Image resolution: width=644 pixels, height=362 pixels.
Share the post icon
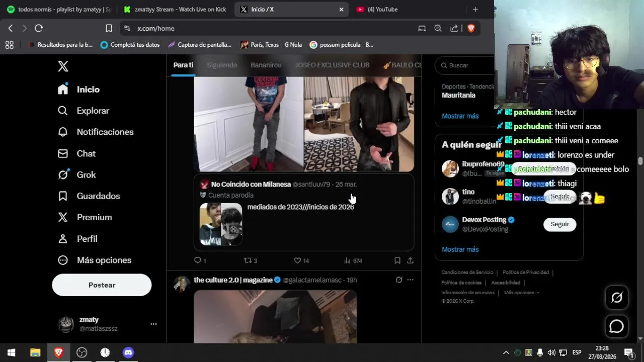411,260
